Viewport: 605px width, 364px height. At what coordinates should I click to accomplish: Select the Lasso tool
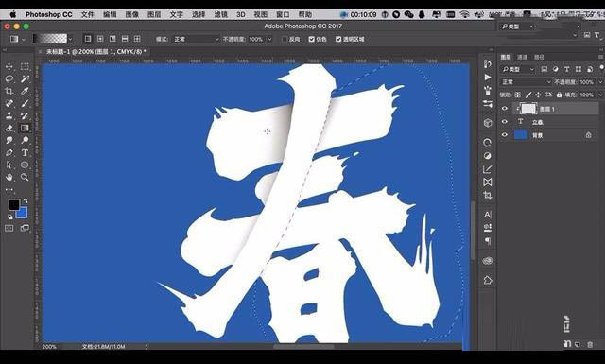click(x=9, y=78)
